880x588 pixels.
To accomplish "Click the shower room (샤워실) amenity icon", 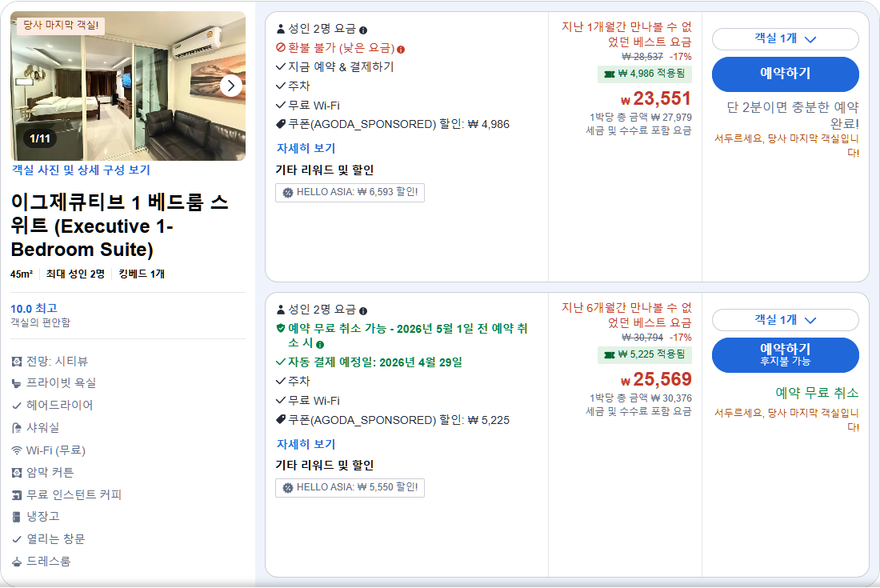I will point(17,430).
